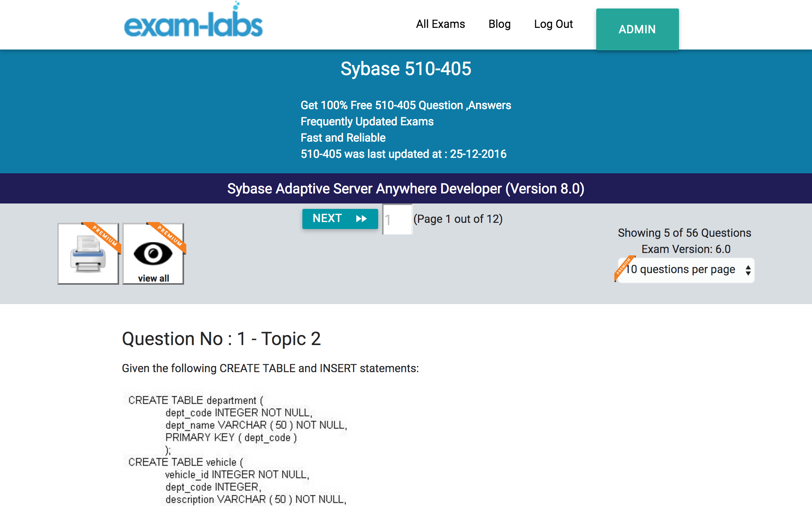The width and height of the screenshot is (812, 506).
Task: Click the Fast and Reliable line
Action: pos(343,138)
